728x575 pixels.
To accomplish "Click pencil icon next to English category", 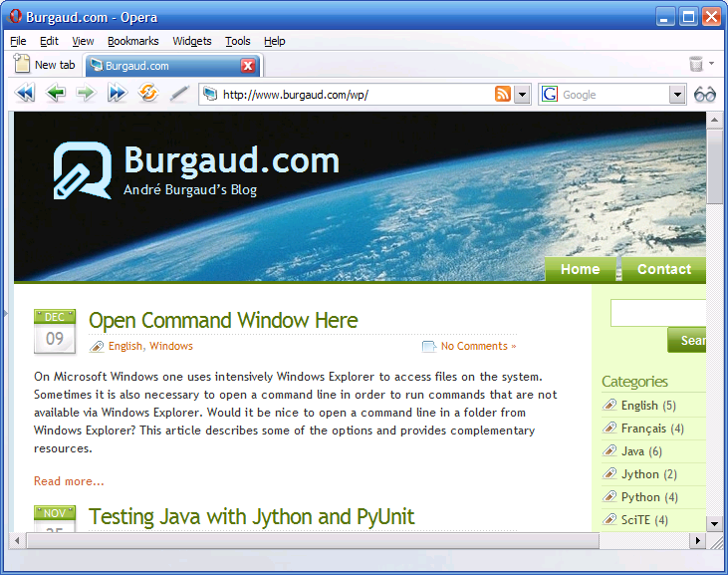I will point(609,405).
